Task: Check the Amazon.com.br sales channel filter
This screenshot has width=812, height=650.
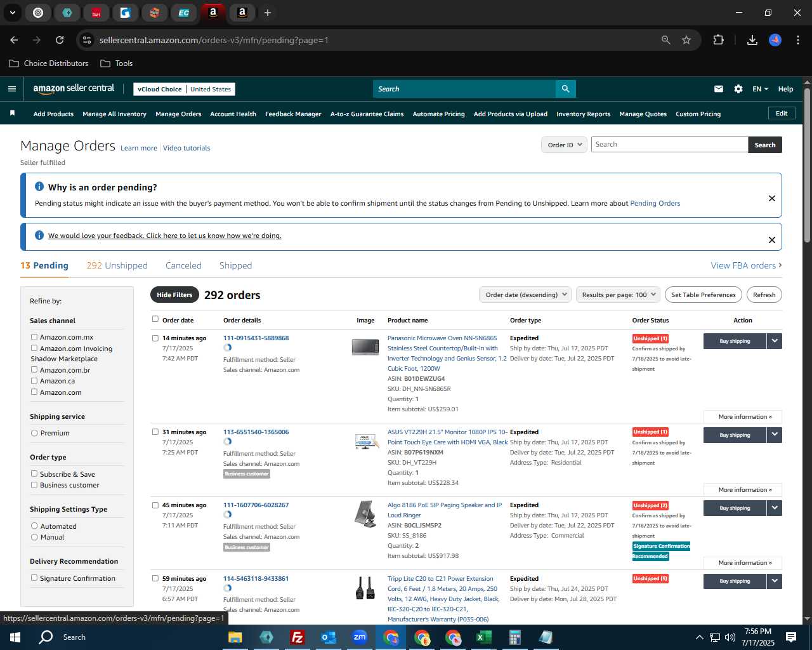Action: [34, 369]
